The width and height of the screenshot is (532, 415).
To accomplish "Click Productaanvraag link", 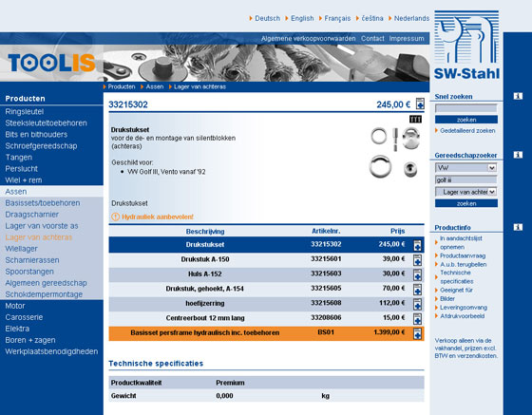I will point(463,255).
